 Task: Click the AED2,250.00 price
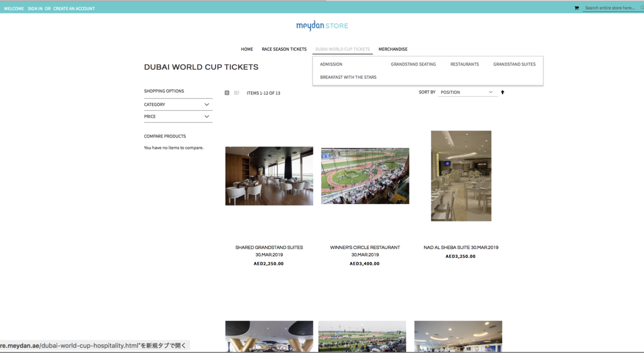coord(269,264)
